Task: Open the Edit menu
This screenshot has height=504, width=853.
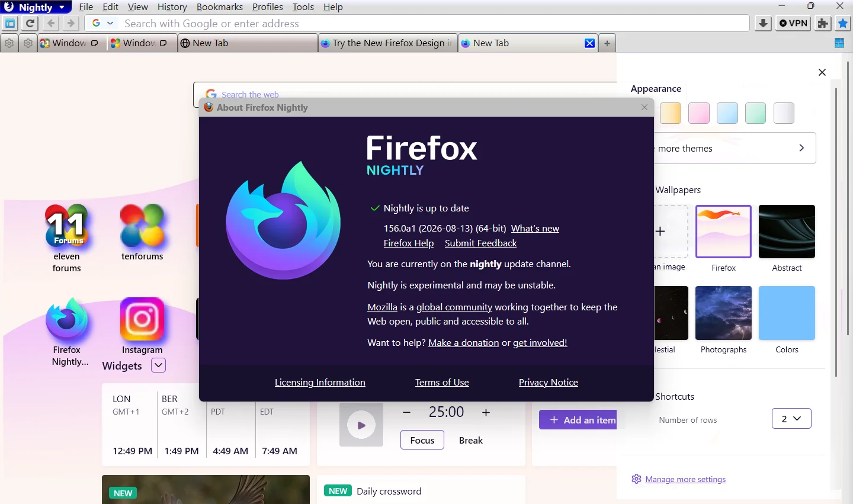Action: 110,7
